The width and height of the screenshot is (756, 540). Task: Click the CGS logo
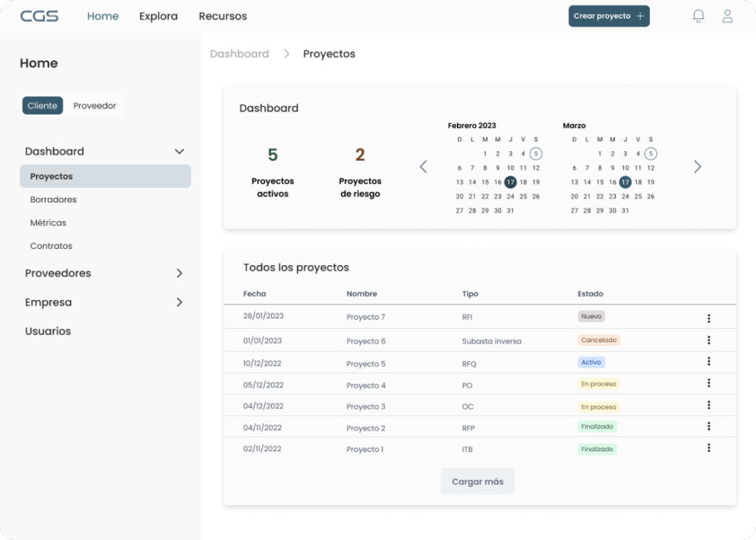pos(39,16)
